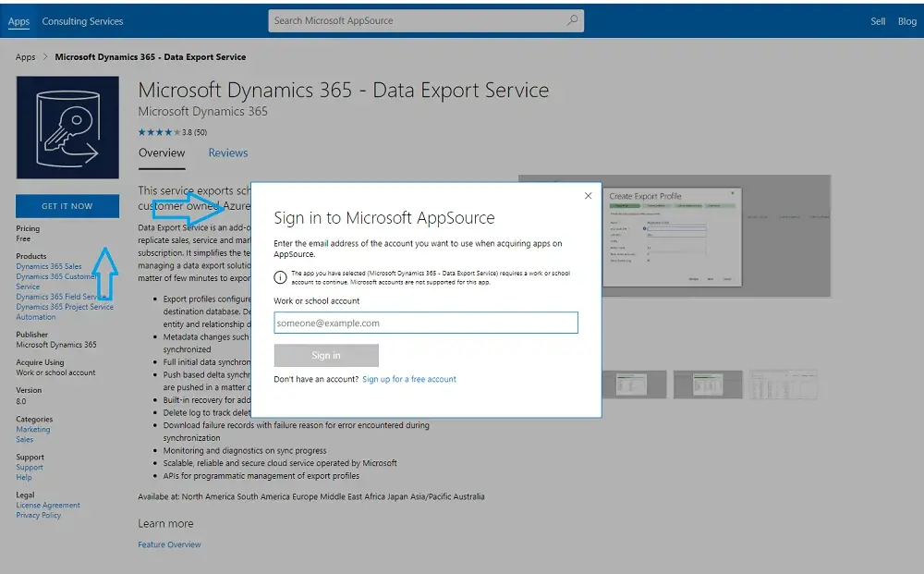Open Dynamics 365 Field Service link
Screen dimensions: 924x574
(61, 297)
